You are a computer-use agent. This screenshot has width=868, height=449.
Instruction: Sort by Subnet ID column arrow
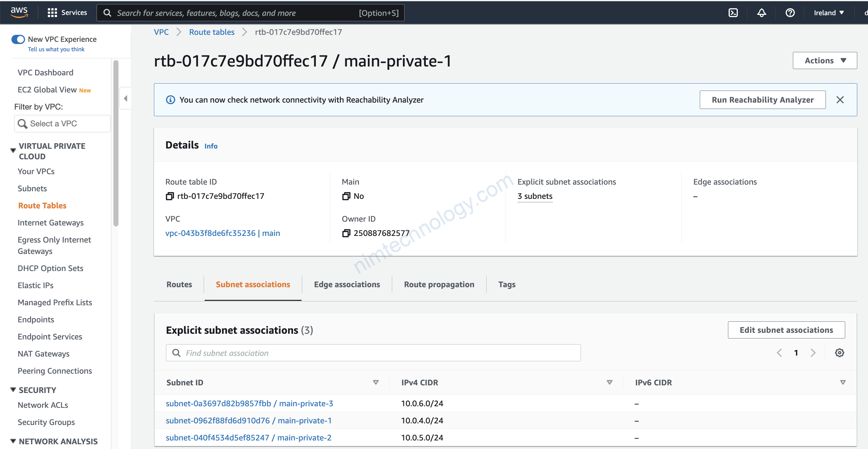[376, 382]
